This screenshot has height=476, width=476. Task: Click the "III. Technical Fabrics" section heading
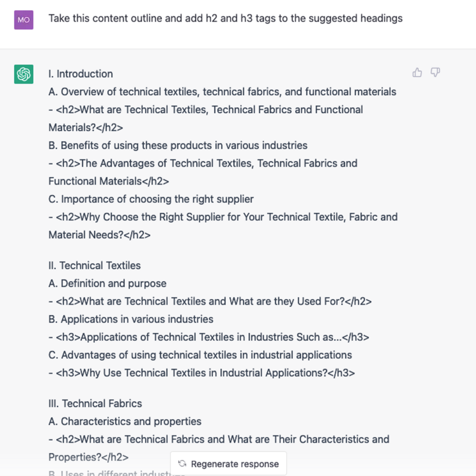95,403
